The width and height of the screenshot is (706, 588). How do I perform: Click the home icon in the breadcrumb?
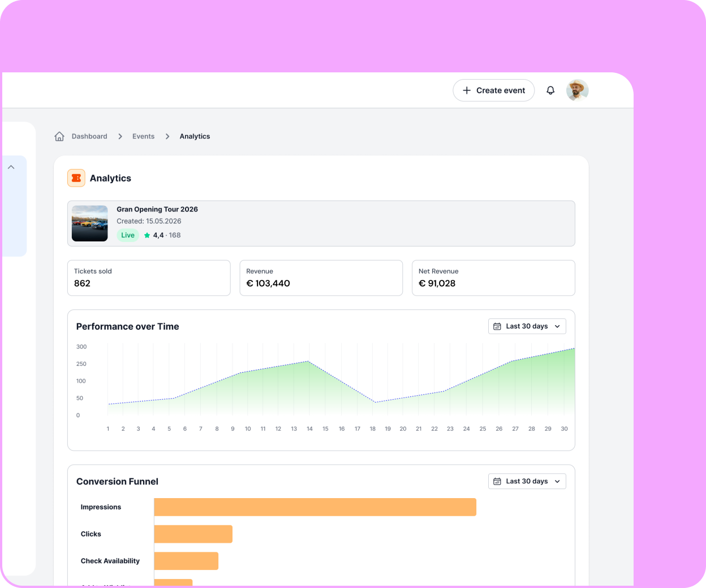click(59, 136)
